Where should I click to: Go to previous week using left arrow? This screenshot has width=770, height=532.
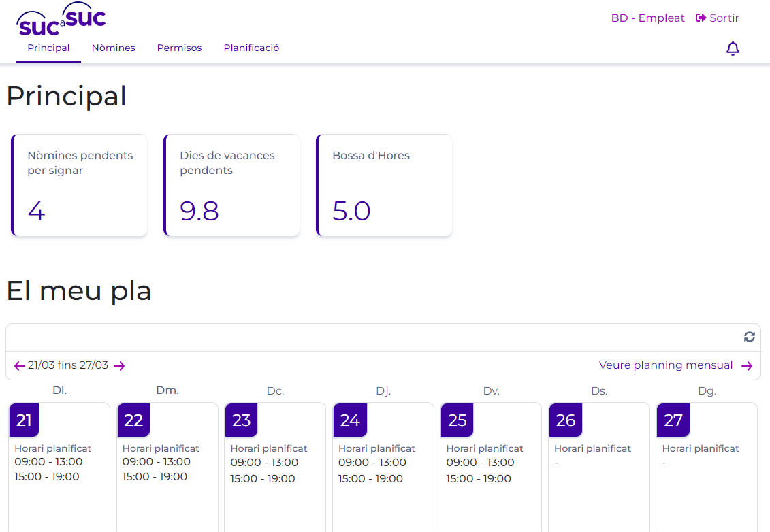pyautogui.click(x=19, y=366)
